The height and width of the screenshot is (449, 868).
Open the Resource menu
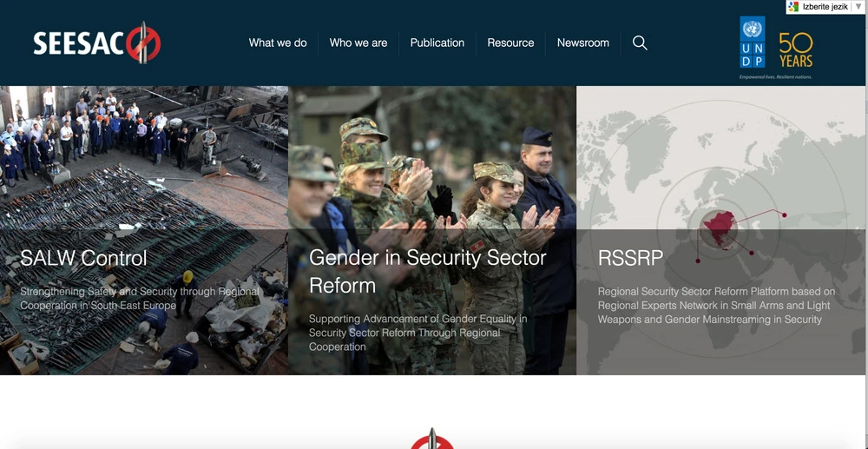tap(510, 43)
